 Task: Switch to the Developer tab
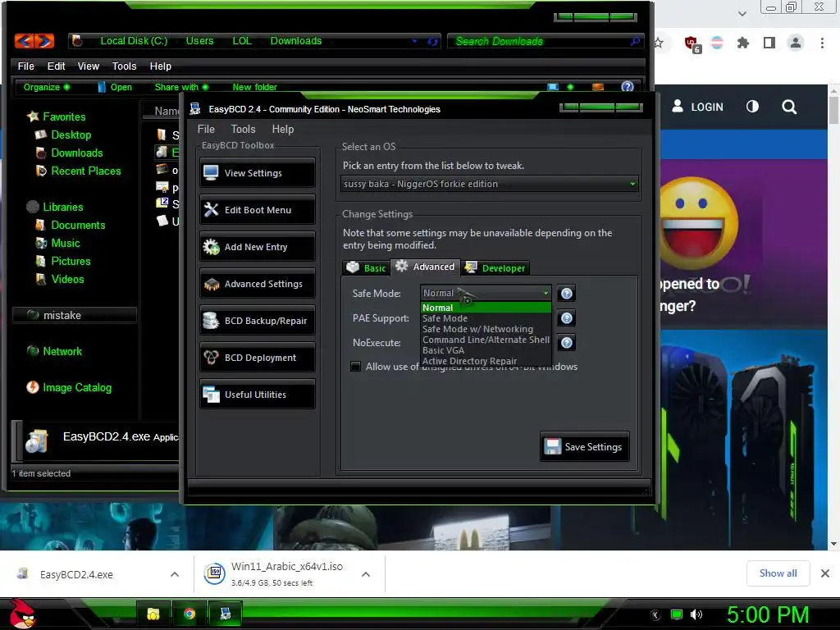495,268
